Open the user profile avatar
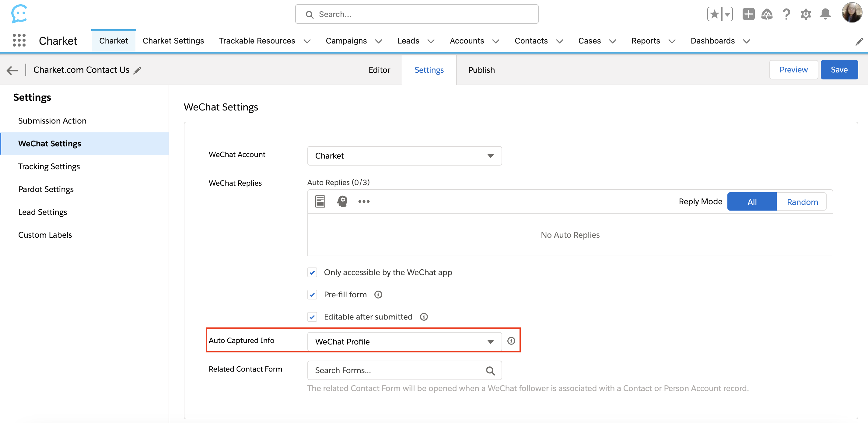 (852, 13)
